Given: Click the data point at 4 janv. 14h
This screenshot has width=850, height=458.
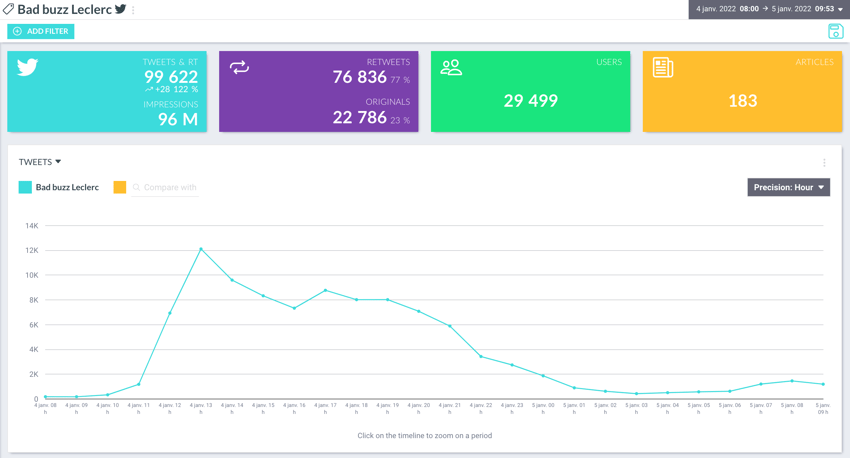Looking at the screenshot, I should (232, 280).
